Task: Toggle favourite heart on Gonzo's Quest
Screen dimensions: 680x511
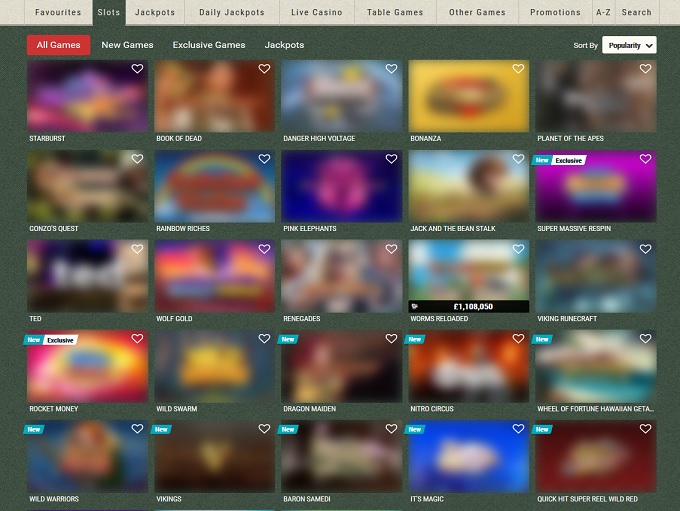Action: (137, 159)
